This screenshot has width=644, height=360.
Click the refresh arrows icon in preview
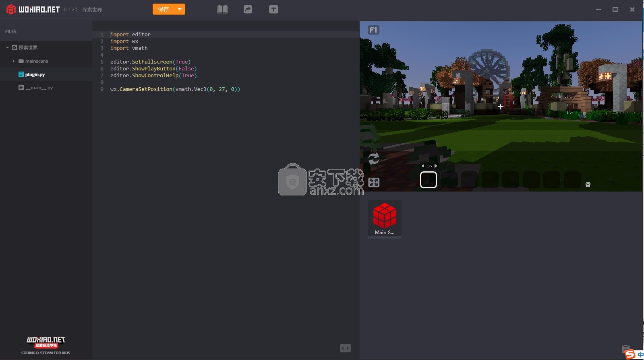[374, 159]
